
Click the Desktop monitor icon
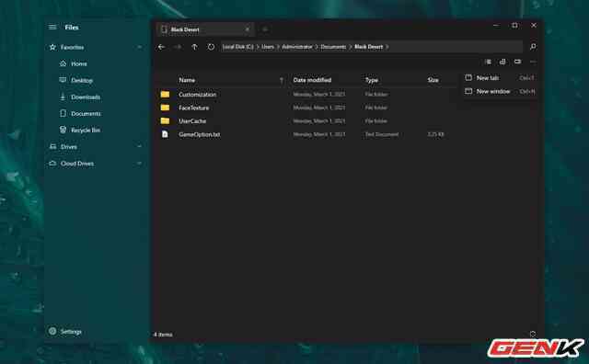[63, 80]
